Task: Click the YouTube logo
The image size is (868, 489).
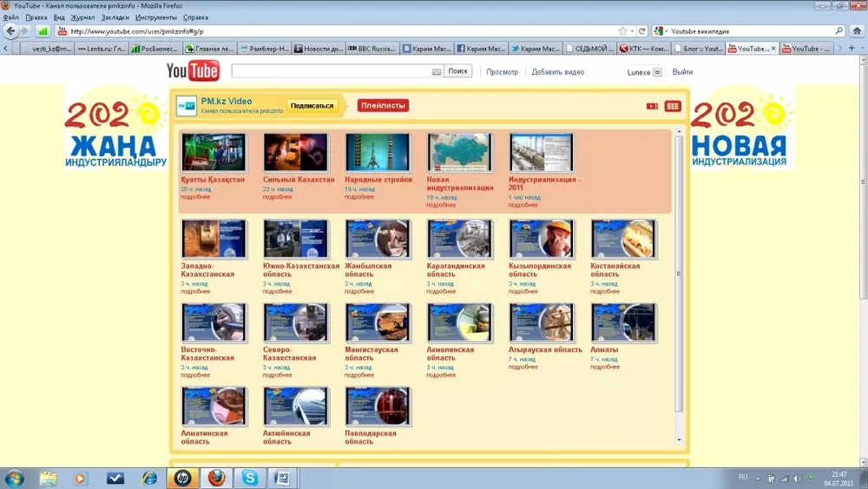Action: click(193, 71)
